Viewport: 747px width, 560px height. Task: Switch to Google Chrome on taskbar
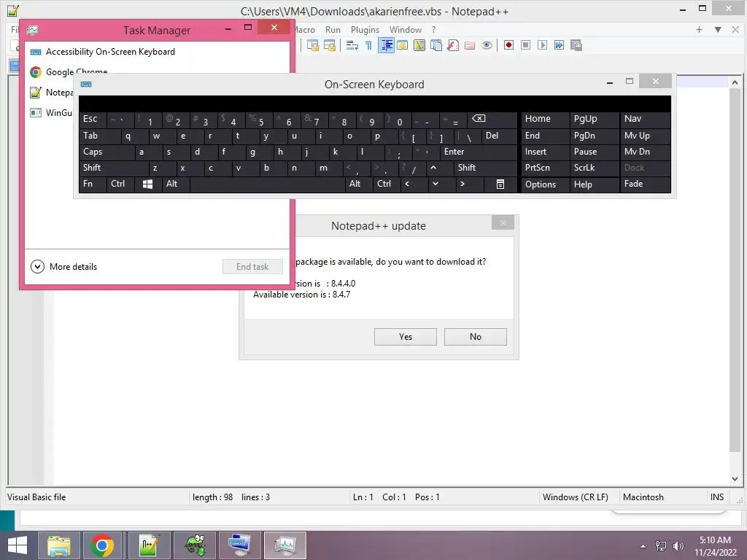[102, 545]
